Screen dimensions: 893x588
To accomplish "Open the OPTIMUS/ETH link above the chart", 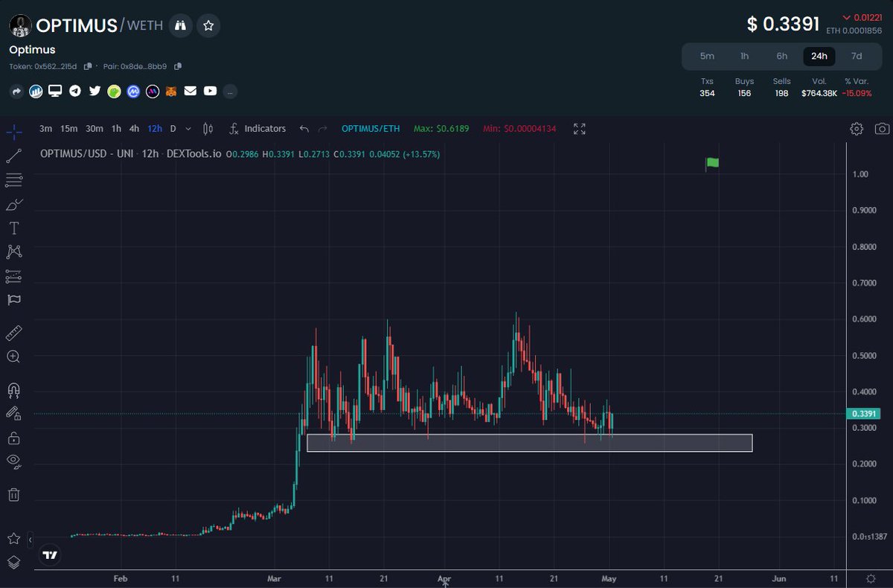I will [x=370, y=128].
